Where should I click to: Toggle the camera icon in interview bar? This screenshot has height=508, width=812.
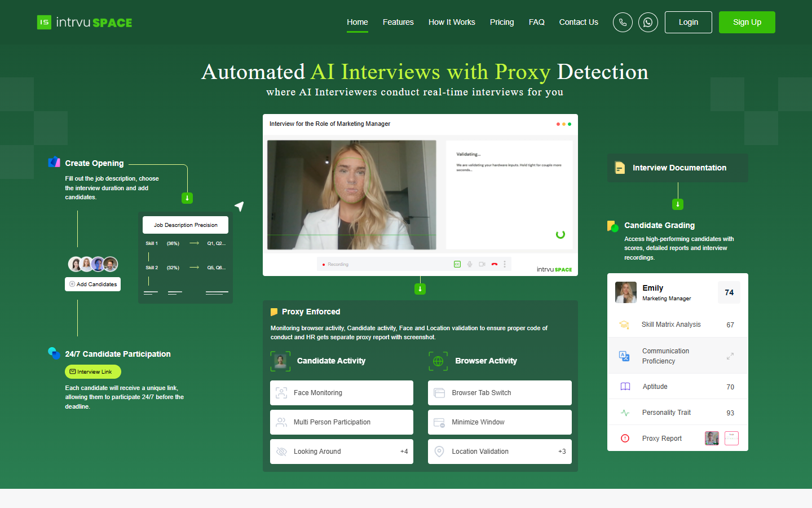click(482, 264)
